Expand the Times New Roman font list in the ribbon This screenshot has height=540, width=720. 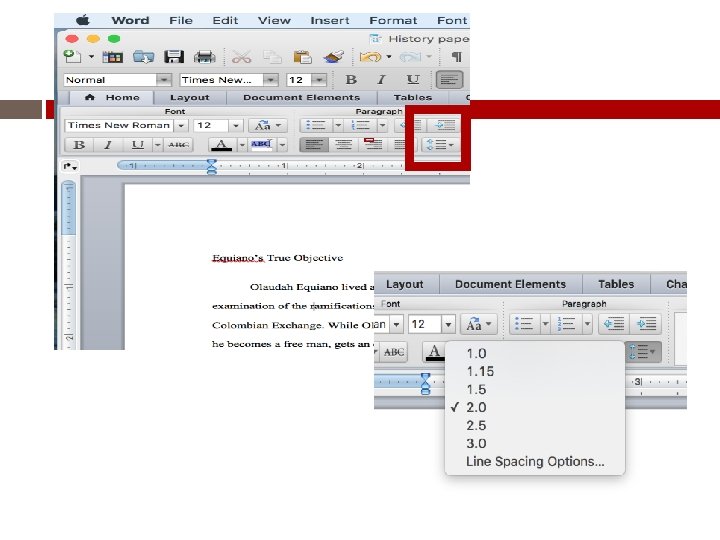[181, 125]
